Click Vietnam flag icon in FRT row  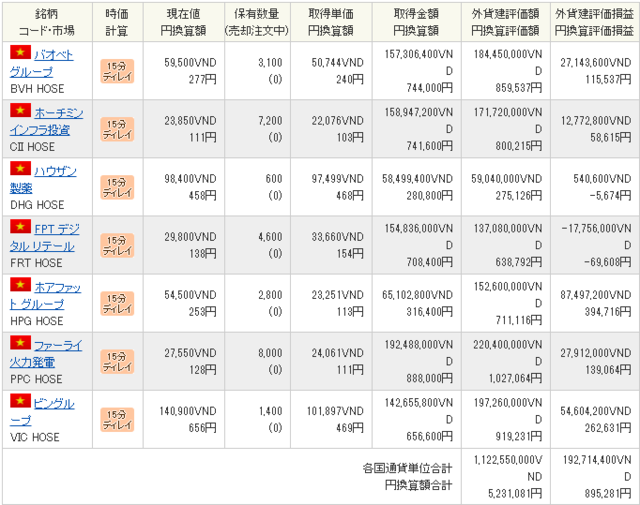point(20,227)
